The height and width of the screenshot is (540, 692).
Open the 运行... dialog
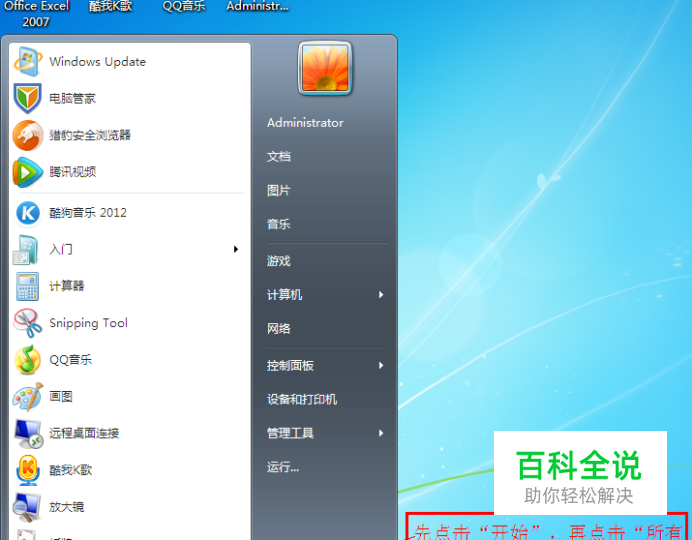point(283,467)
